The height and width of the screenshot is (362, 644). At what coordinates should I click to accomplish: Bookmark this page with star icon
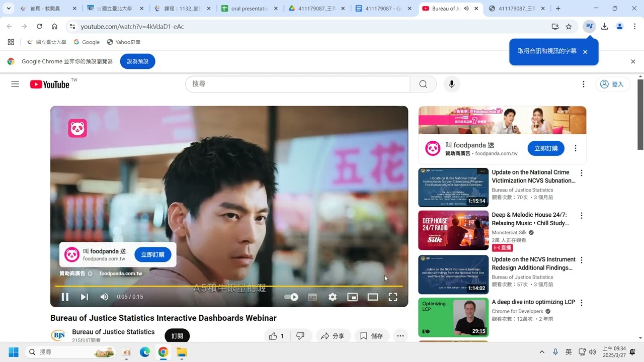(569, 27)
